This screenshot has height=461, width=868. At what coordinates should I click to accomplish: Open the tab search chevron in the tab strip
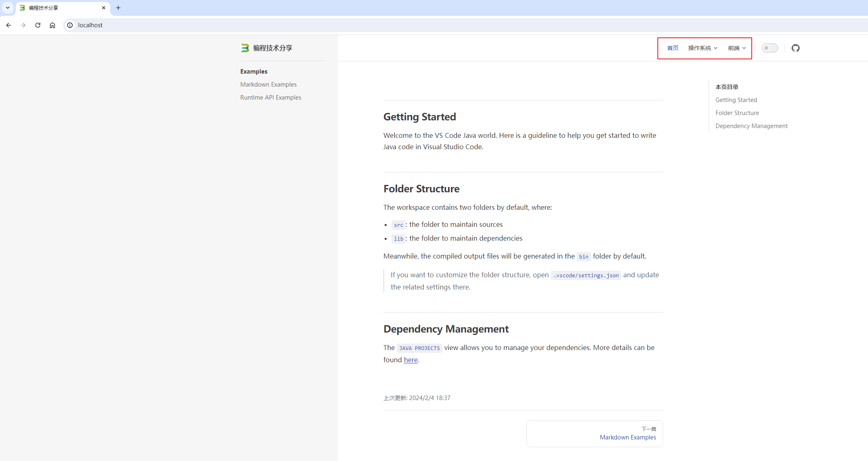pyautogui.click(x=8, y=8)
